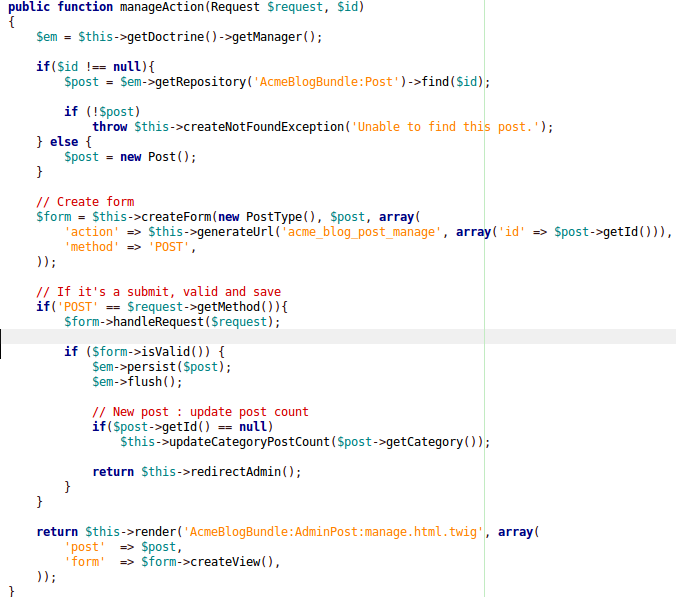Click the manageAction function name
The image size is (676, 597).
click(x=162, y=7)
